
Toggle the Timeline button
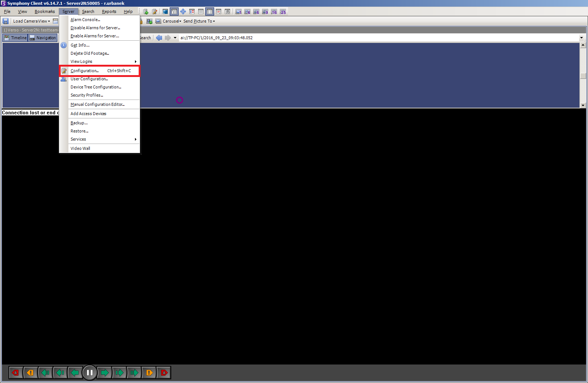15,38
